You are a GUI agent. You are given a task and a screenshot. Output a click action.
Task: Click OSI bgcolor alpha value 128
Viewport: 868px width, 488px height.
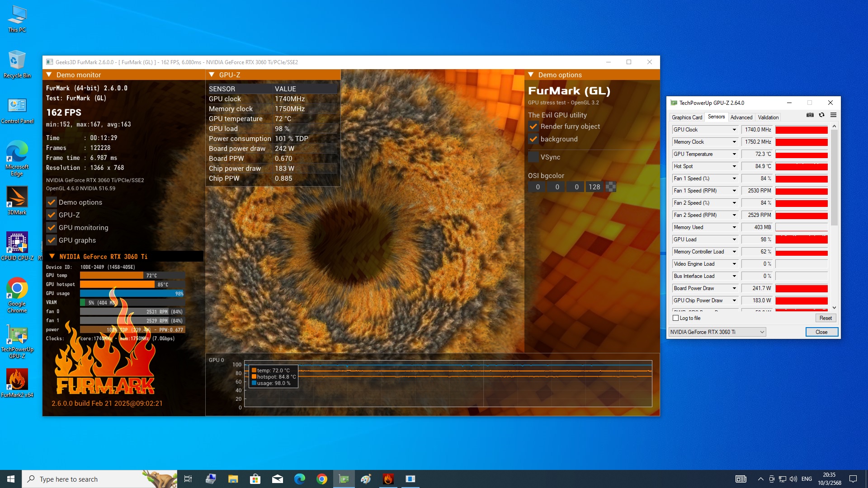594,187
